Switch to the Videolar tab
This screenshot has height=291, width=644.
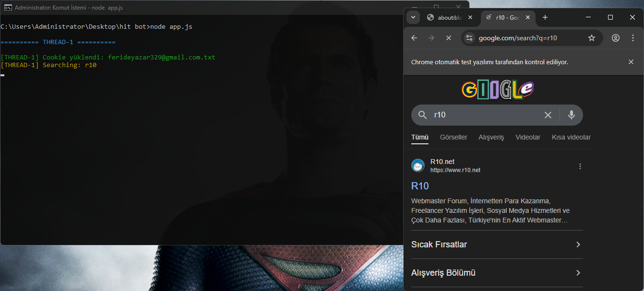(x=527, y=137)
